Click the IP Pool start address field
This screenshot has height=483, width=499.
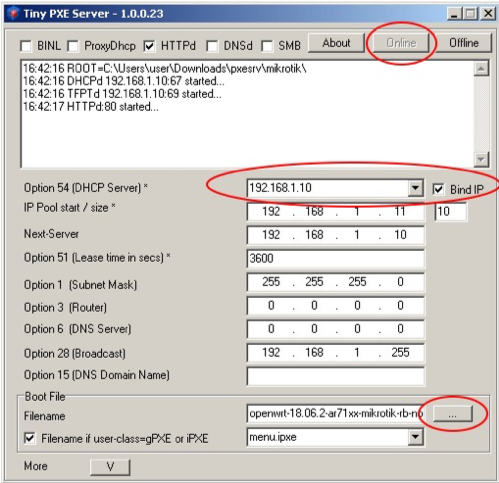tap(336, 211)
